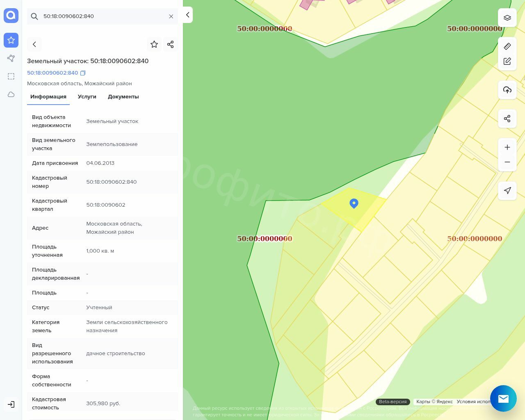
Task: Click the cloud upload icon on map
Action: click(x=507, y=90)
